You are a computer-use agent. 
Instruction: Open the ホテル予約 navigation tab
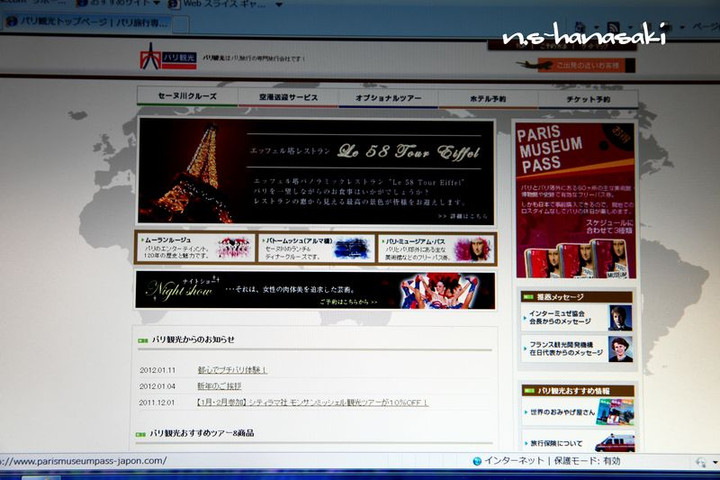[488, 99]
